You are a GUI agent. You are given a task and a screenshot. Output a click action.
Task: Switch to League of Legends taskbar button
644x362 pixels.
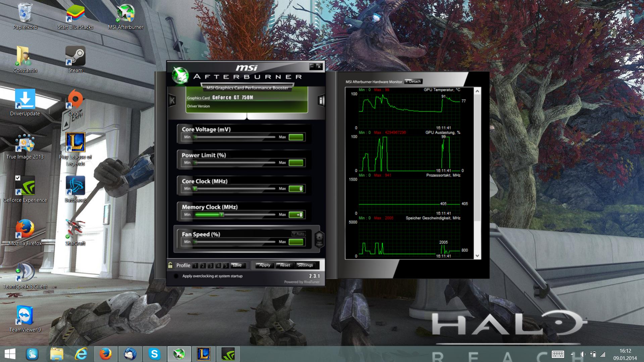click(203, 354)
